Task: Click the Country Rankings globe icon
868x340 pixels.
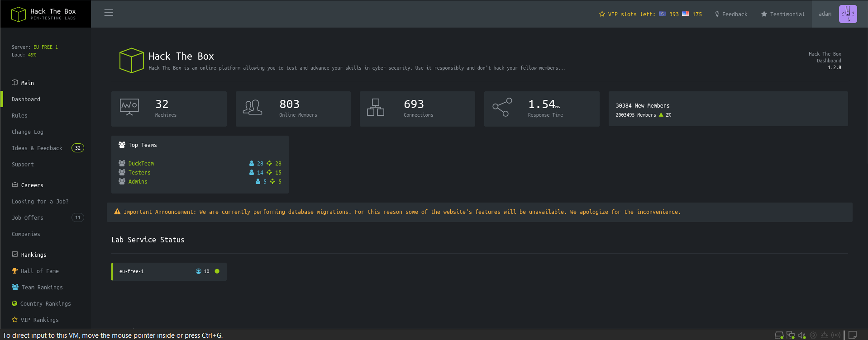Action: tap(14, 303)
